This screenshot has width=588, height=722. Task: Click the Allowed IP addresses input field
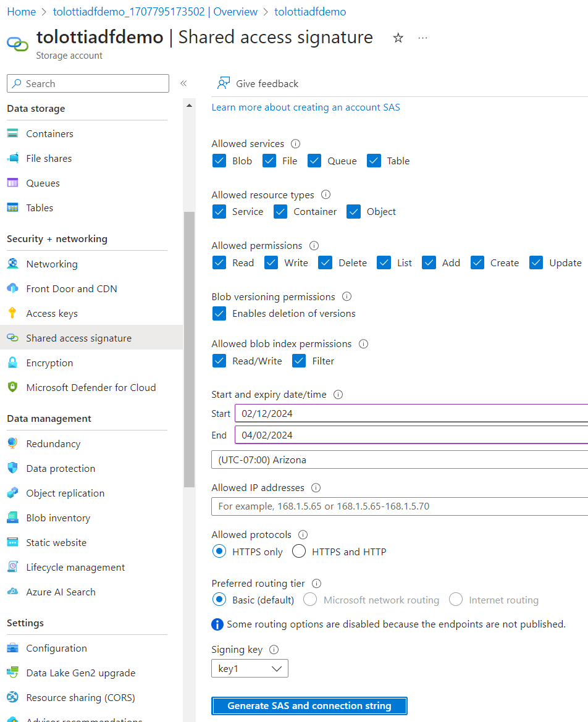point(399,506)
